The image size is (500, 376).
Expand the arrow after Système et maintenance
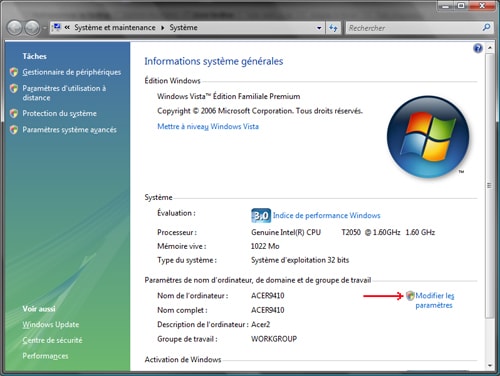163,28
